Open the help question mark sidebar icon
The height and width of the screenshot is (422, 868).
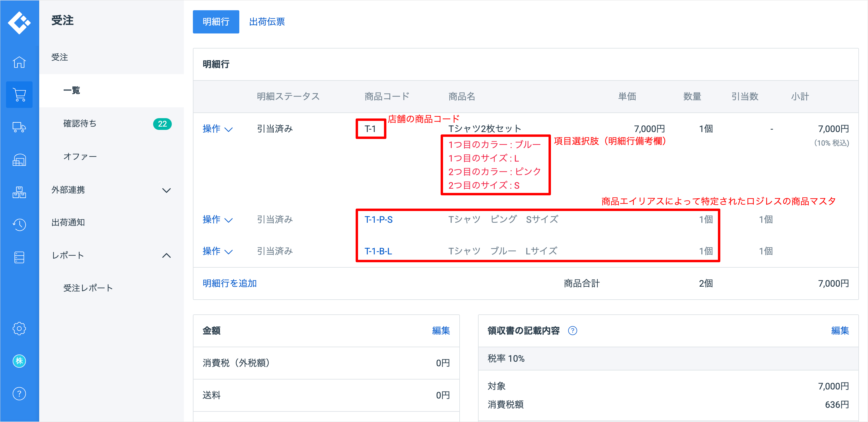tap(19, 394)
